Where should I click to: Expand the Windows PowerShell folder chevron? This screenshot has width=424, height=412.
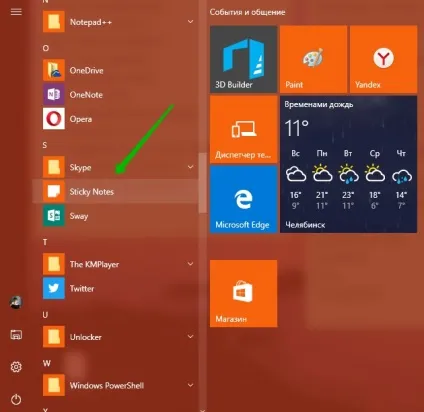(190, 385)
